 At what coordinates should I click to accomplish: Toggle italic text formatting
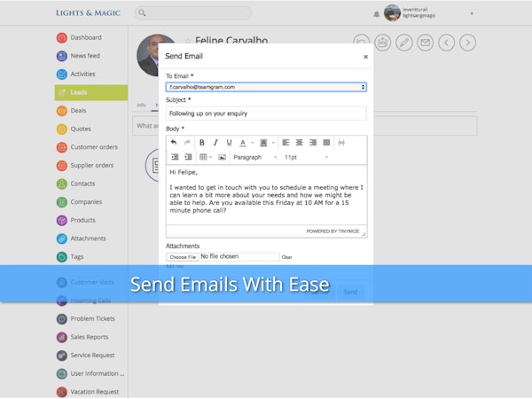[x=215, y=142]
